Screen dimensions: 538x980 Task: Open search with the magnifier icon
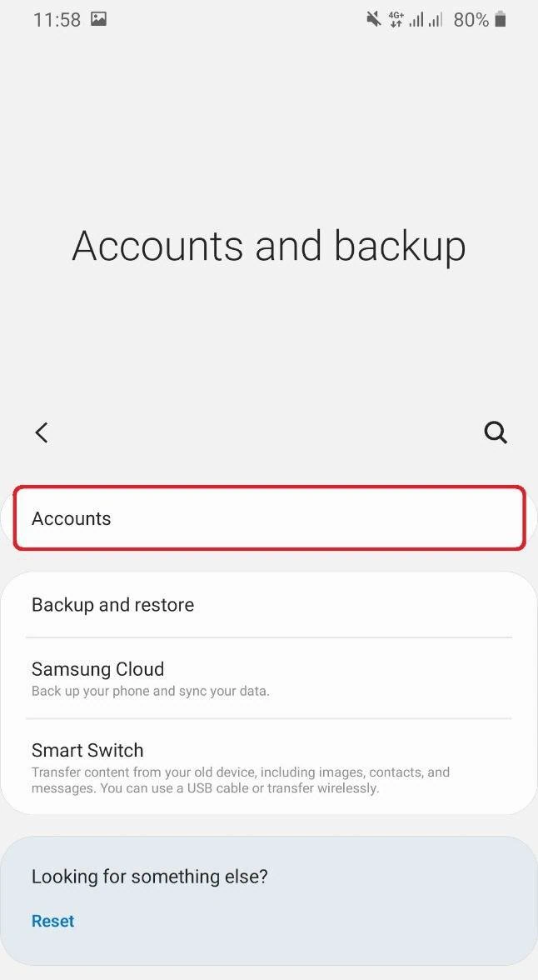click(496, 432)
